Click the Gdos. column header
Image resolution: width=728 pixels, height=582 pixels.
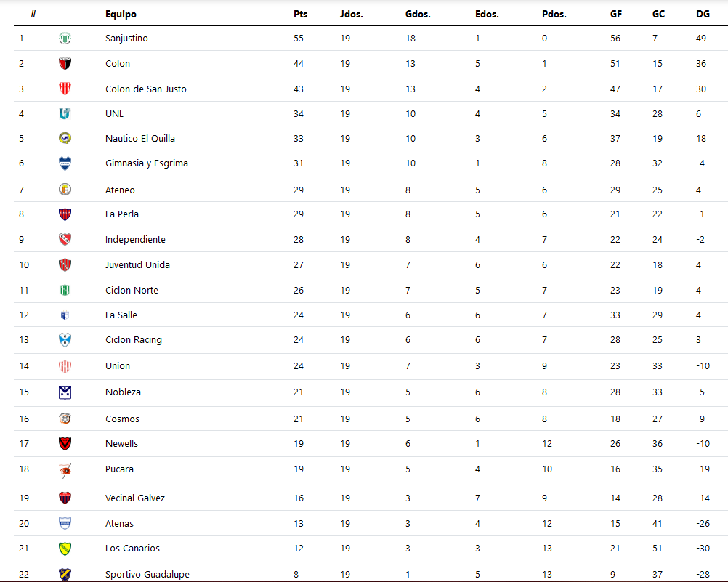click(418, 14)
